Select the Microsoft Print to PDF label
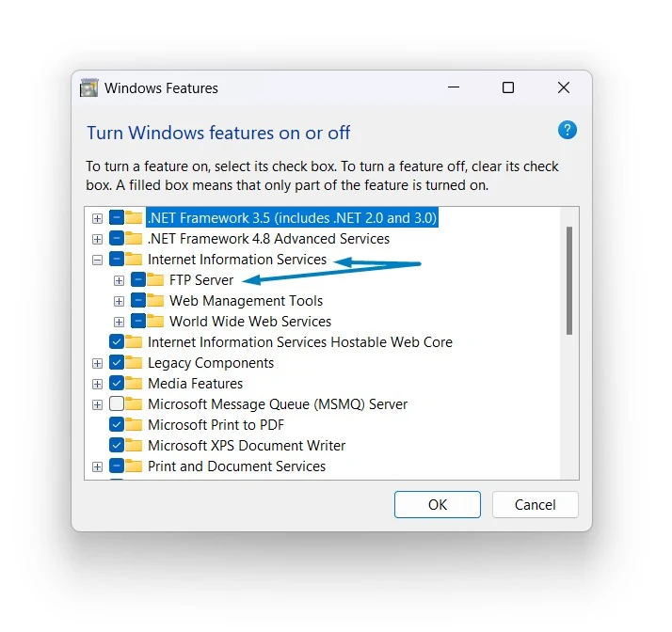The image size is (672, 632). (x=216, y=425)
